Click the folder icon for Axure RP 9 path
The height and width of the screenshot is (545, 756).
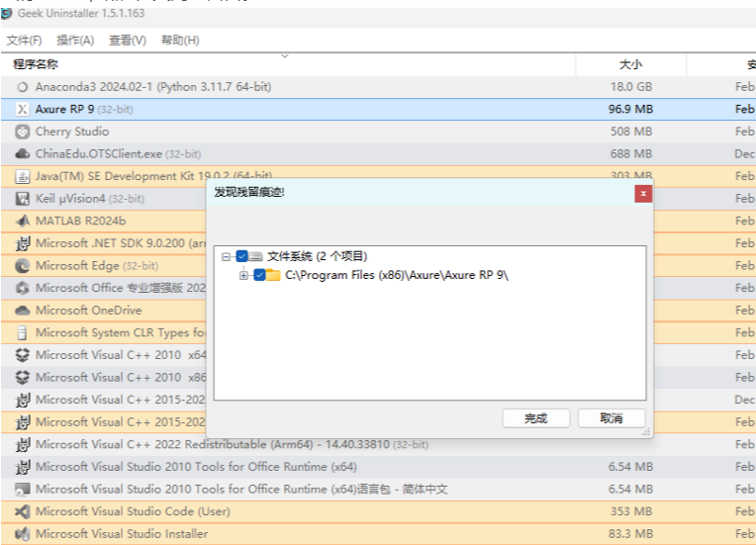273,275
